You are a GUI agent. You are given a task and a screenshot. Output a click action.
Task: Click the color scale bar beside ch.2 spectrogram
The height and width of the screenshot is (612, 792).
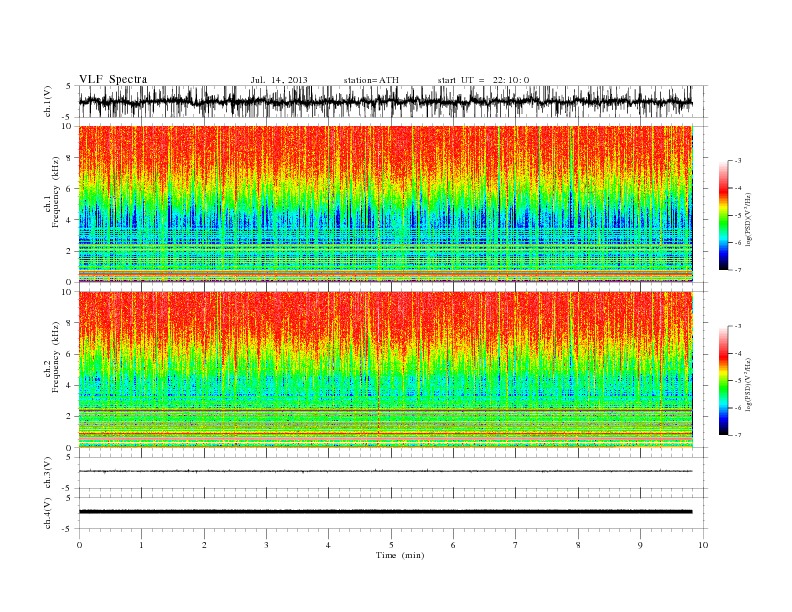[x=723, y=381]
